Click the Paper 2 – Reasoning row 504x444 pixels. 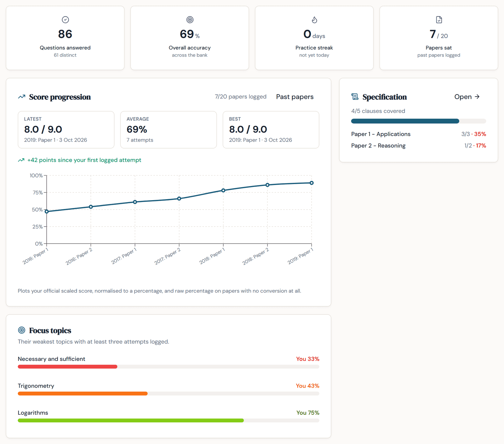pos(419,146)
